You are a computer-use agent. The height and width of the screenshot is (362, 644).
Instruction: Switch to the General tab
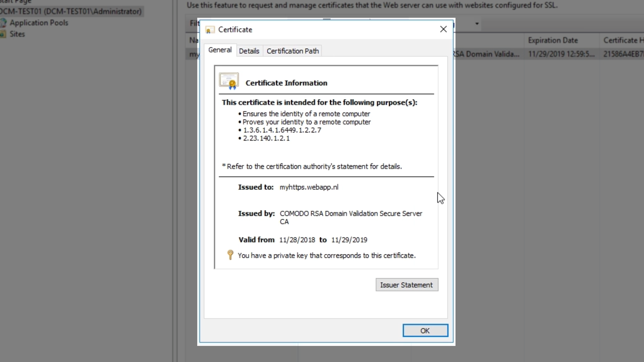pos(220,50)
